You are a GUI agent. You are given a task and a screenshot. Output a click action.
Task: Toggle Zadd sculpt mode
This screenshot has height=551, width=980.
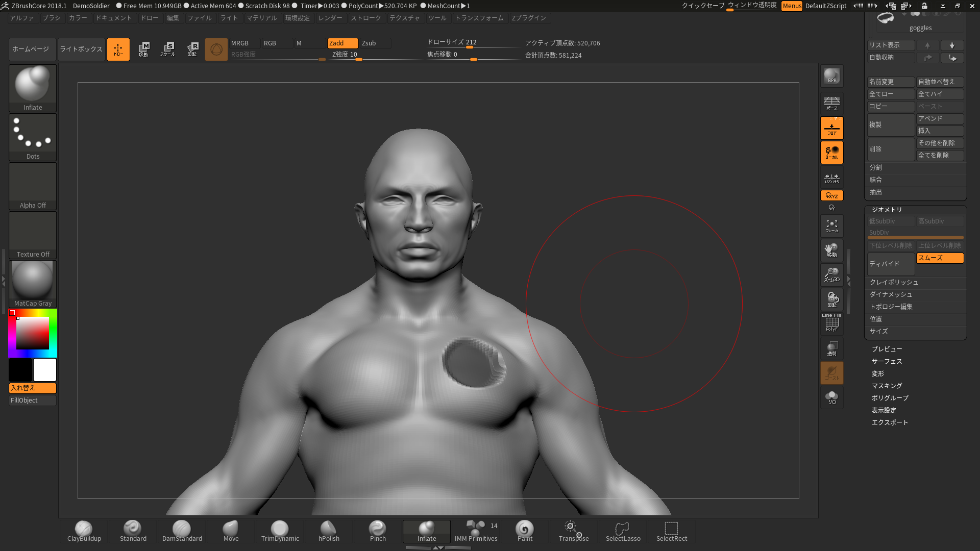pos(342,43)
